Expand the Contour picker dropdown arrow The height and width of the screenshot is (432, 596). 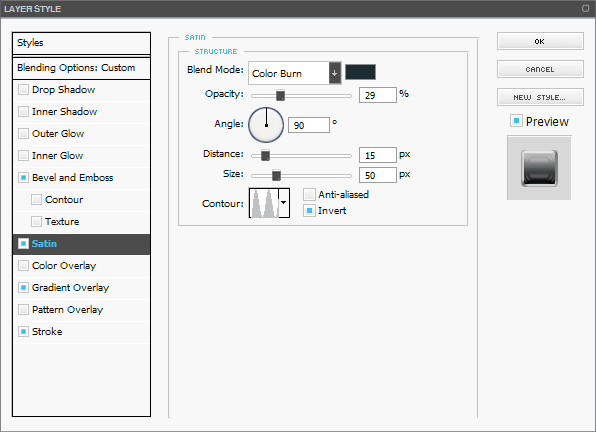(x=284, y=203)
